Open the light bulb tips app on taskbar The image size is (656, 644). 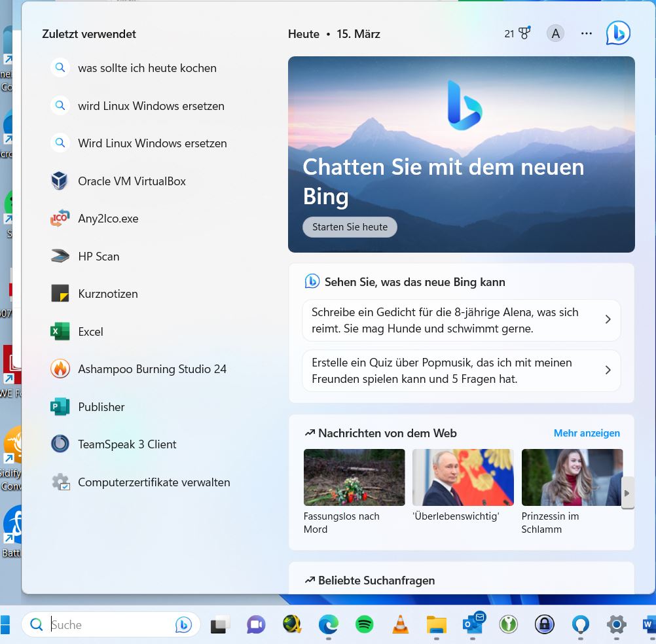[580, 625]
